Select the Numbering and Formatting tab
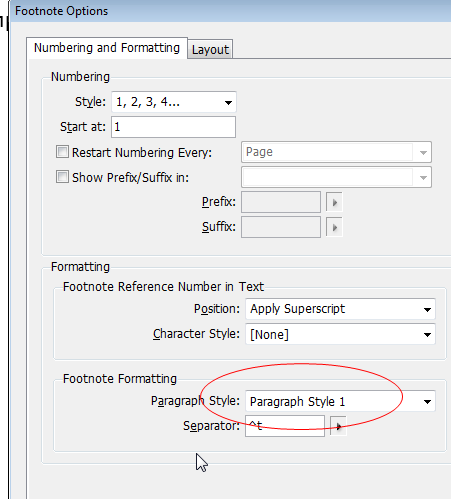This screenshot has width=451, height=499. 107,48
